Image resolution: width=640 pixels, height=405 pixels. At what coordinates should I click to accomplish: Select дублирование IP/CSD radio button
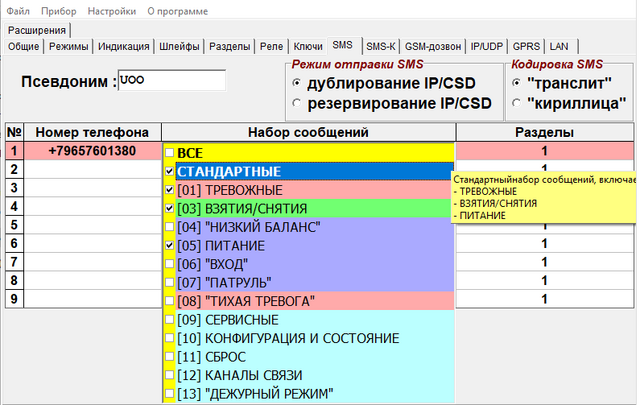pyautogui.click(x=296, y=83)
